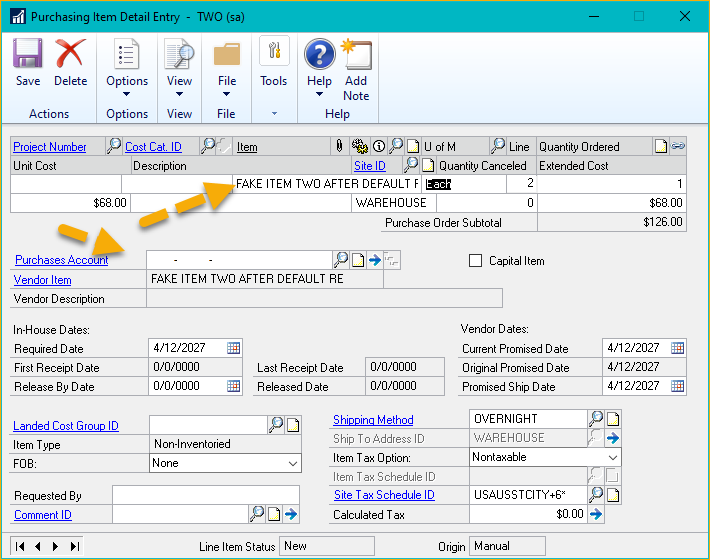710x560 pixels.
Task: Open lookup for Purchases Account field
Action: 342,260
